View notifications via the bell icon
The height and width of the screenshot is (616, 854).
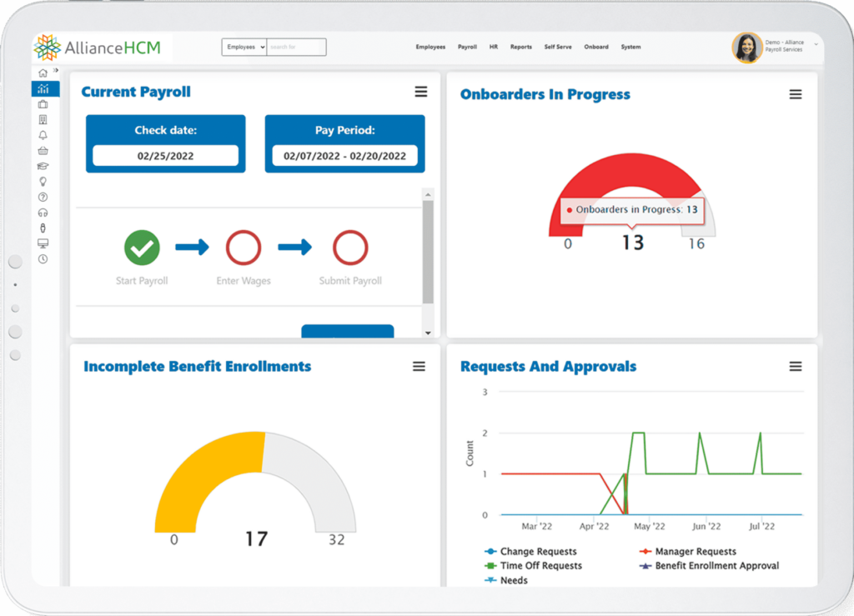[x=43, y=135]
